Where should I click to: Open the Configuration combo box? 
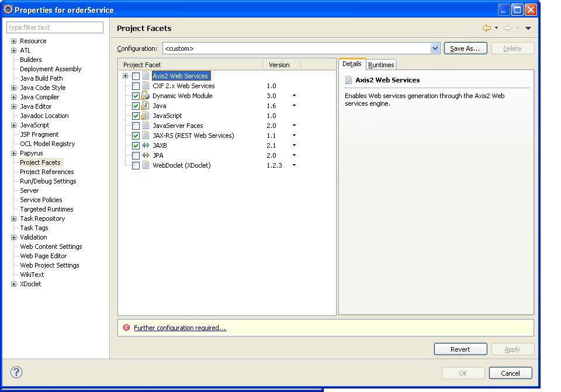302,48
